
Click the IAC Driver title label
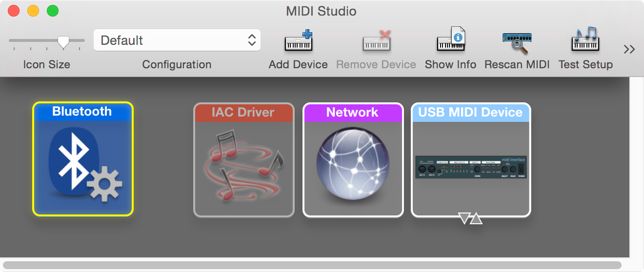point(243,113)
